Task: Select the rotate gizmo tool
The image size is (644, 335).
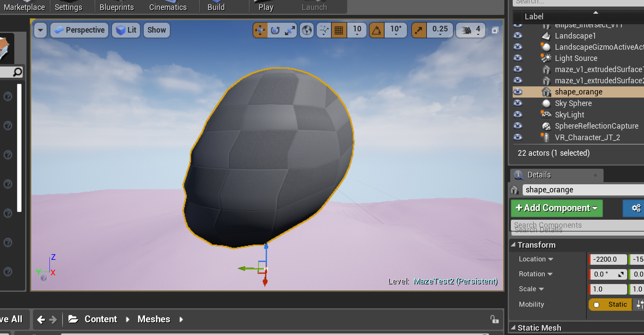Action: point(275,30)
